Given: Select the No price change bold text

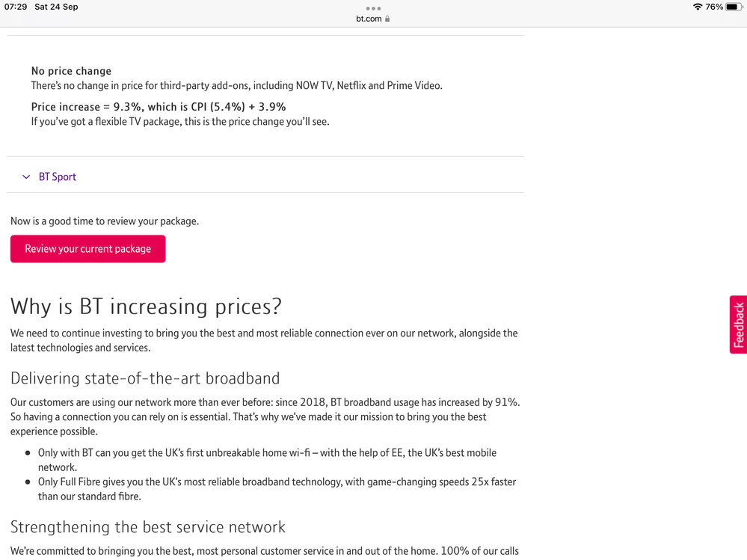Looking at the screenshot, I should [71, 70].
